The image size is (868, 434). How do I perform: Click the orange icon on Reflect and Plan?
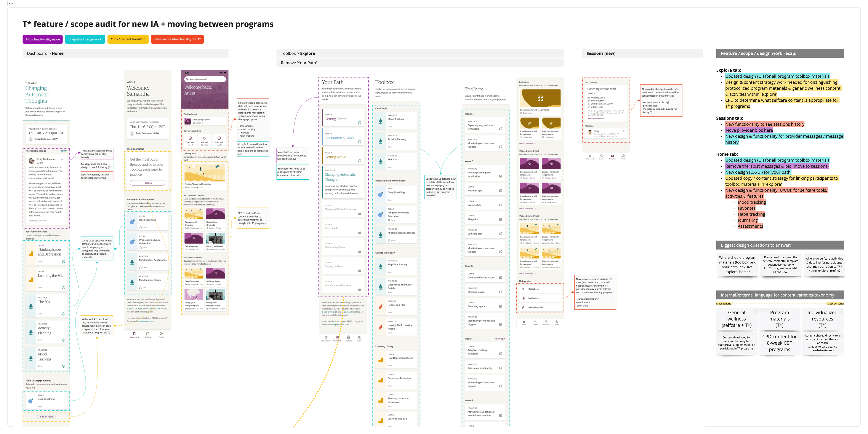point(380,307)
